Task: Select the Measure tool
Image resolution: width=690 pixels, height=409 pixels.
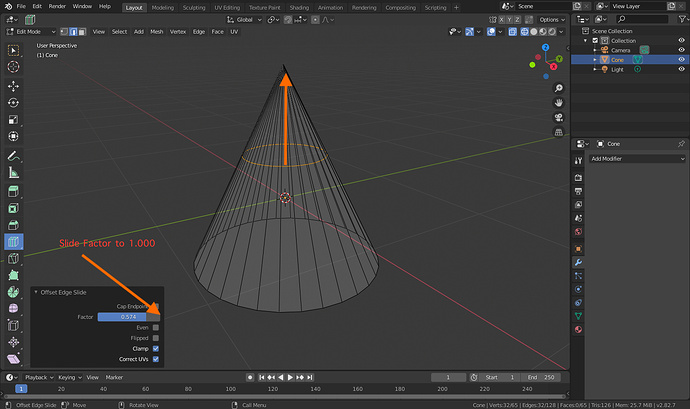Action: tap(14, 173)
